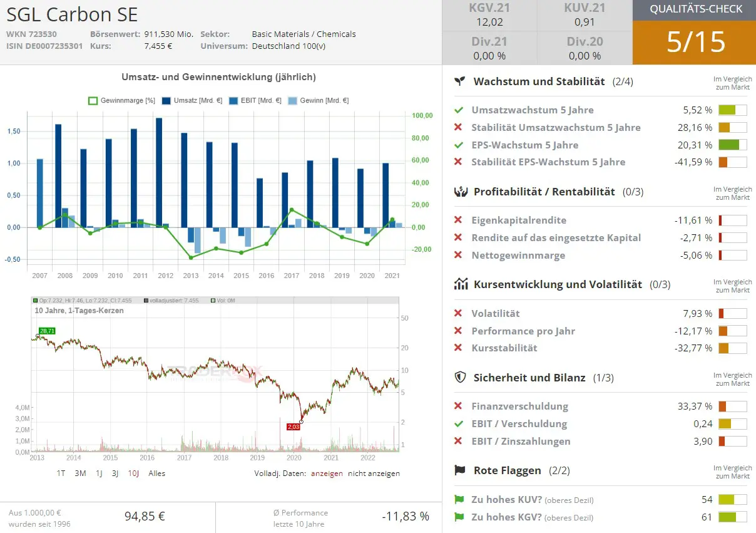
Task: Click the Div.20 tile
Action: click(x=585, y=48)
